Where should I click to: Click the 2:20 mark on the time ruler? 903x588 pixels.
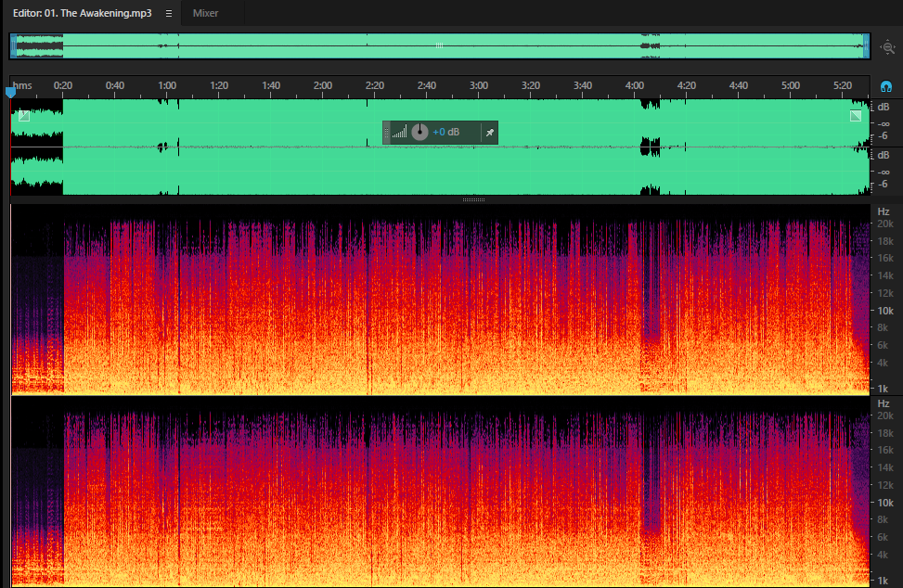[x=375, y=85]
